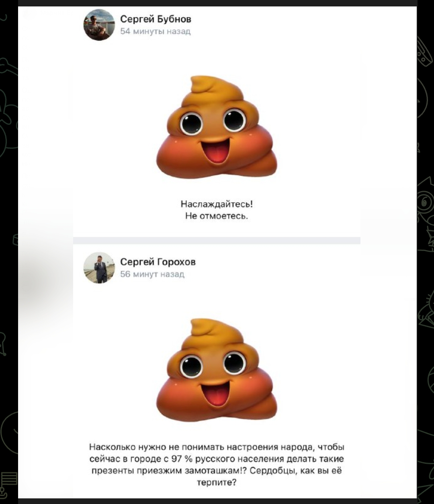434x504 pixels.
Task: Open Сергей Бубнов's profile avatar
Action: [x=99, y=25]
